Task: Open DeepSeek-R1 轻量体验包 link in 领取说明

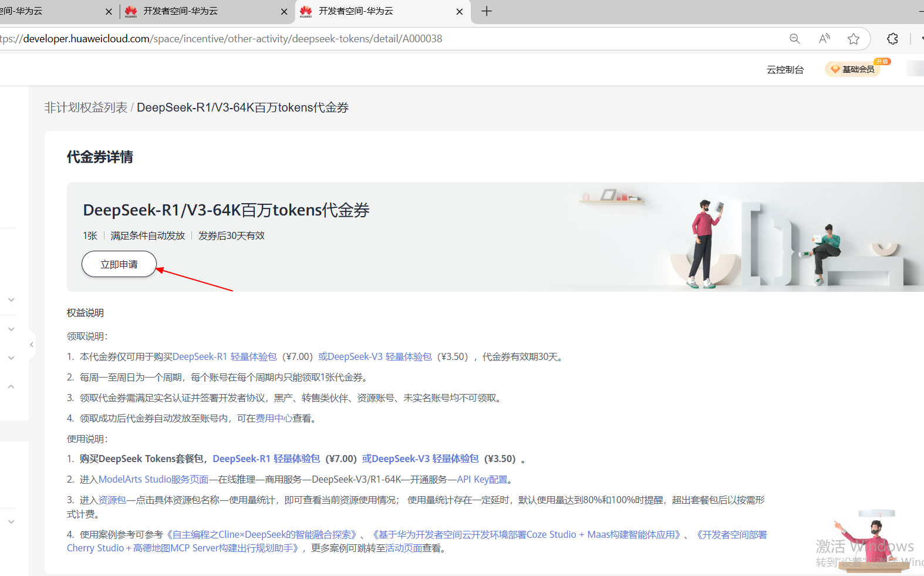Action: click(225, 356)
